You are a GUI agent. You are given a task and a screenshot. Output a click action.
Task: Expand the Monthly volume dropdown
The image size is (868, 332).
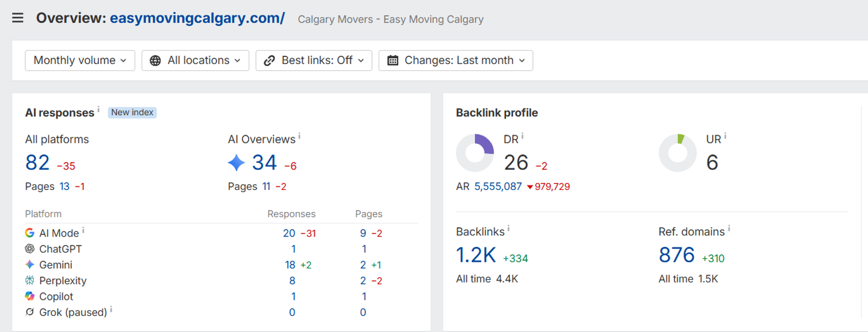[80, 60]
